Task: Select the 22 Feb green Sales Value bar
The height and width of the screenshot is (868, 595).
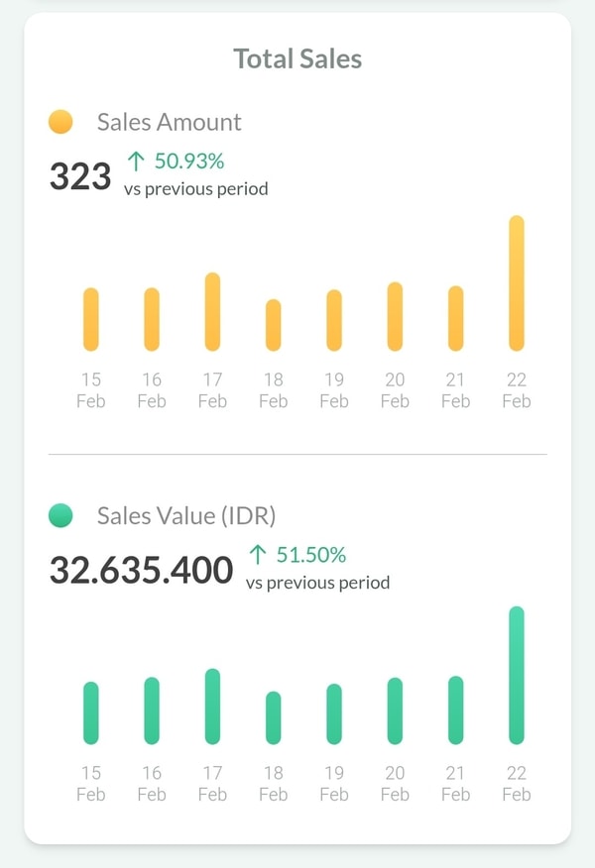Action: (517, 676)
